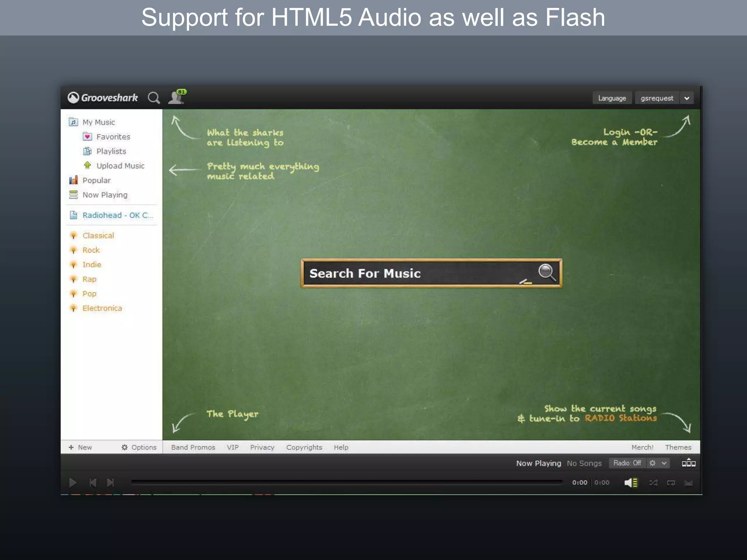Click the Now Playing list icon in sidebar
This screenshot has height=560, width=747.
coord(73,195)
